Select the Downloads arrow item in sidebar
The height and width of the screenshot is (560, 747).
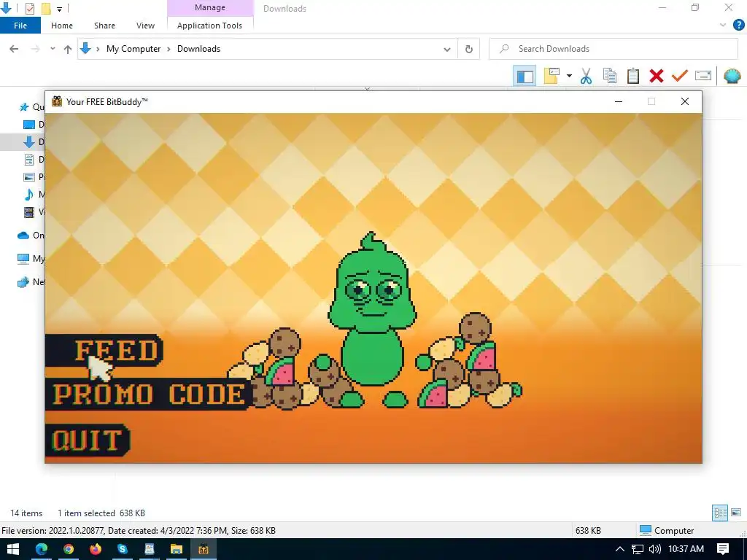click(x=29, y=142)
